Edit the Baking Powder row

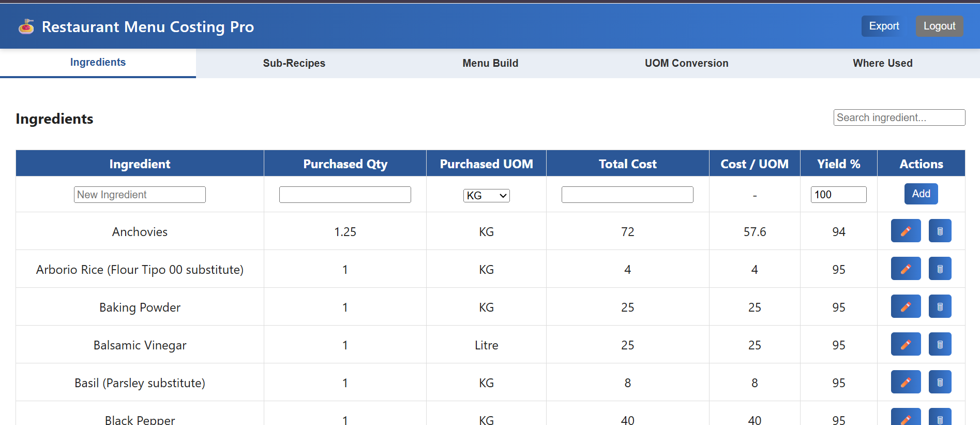click(906, 306)
